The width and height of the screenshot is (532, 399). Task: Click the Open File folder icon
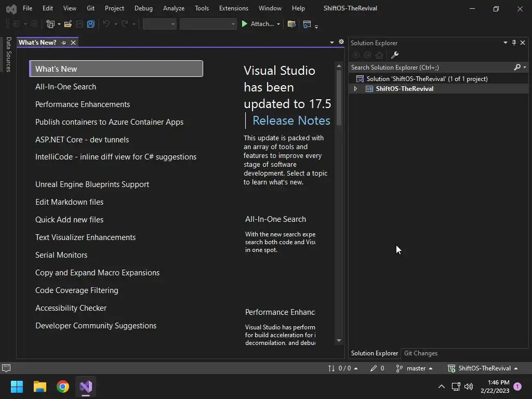pos(68,24)
